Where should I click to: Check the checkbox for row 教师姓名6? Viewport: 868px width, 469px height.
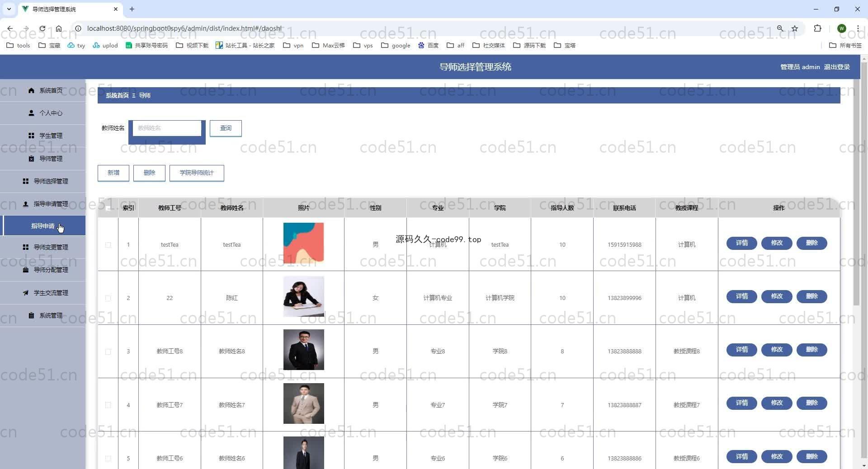pos(108,458)
